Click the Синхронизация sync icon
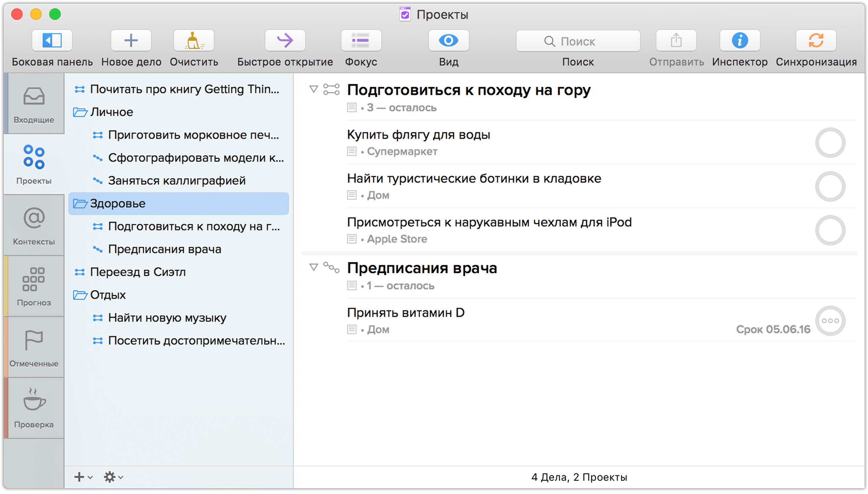The height and width of the screenshot is (494, 868). point(816,41)
